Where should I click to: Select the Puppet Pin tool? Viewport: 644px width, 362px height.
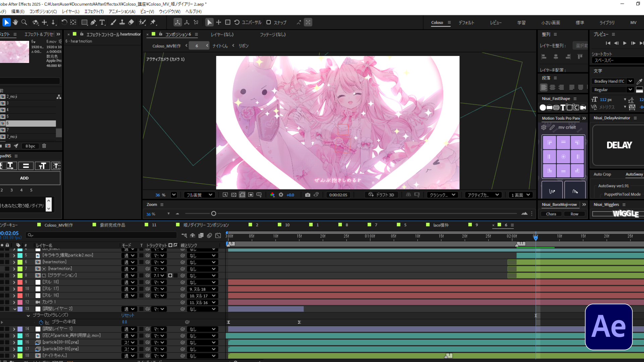(x=153, y=22)
